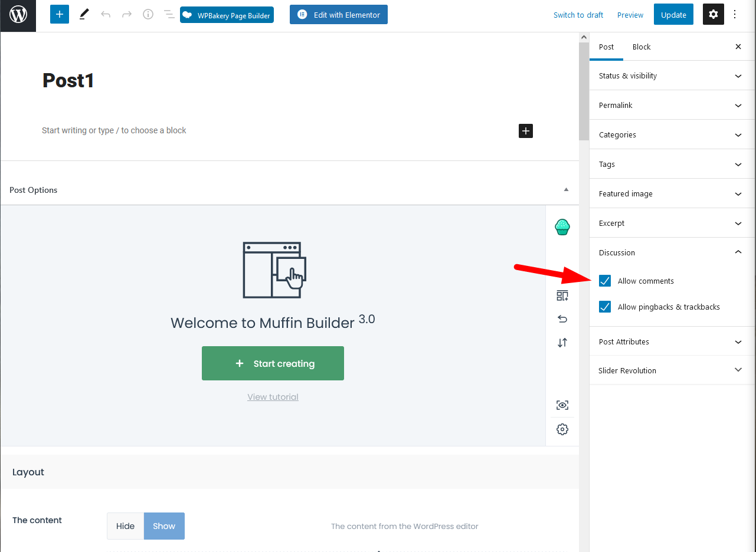Click the Welcome to Muffin Builder heading
Screen dimensions: 756x552
click(x=273, y=321)
